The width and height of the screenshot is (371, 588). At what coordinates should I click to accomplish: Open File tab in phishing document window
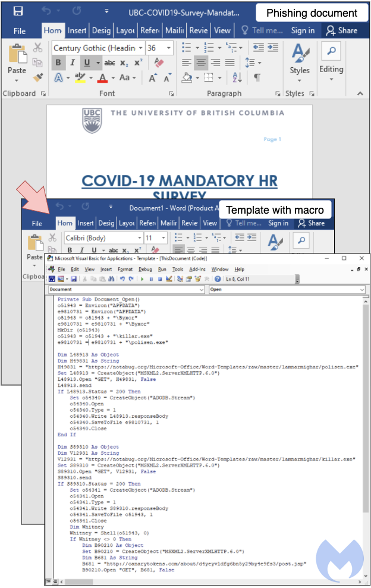click(20, 31)
